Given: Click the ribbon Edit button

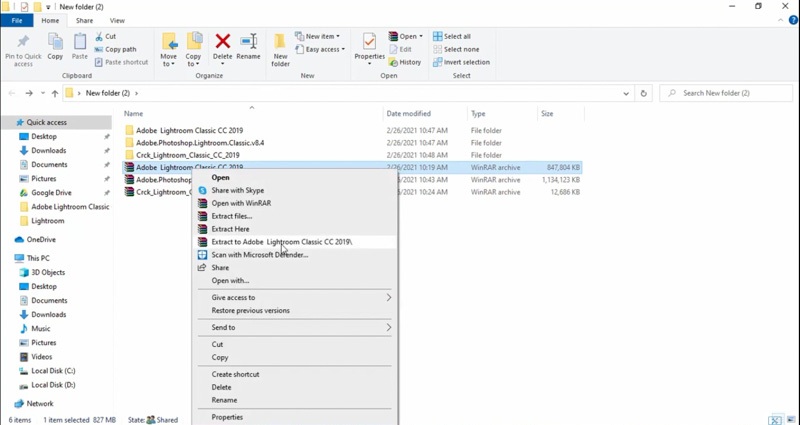Looking at the screenshot, I should pyautogui.click(x=401, y=49).
